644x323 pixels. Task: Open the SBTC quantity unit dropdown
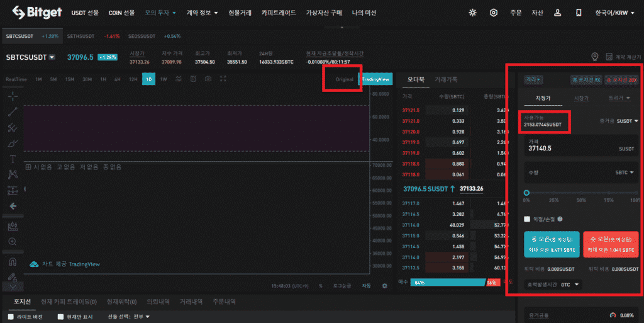coord(625,173)
